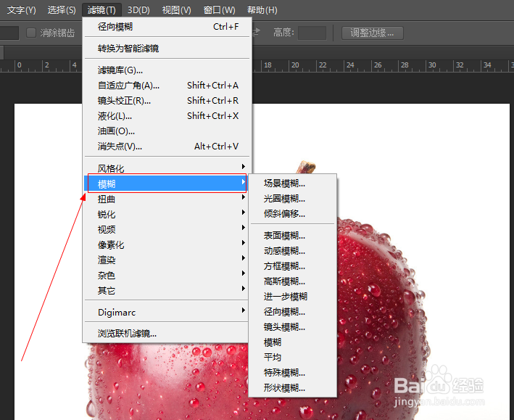Screen dimensions: 514x420
Task: Expand the 模糊 submenu
Action: coord(166,184)
